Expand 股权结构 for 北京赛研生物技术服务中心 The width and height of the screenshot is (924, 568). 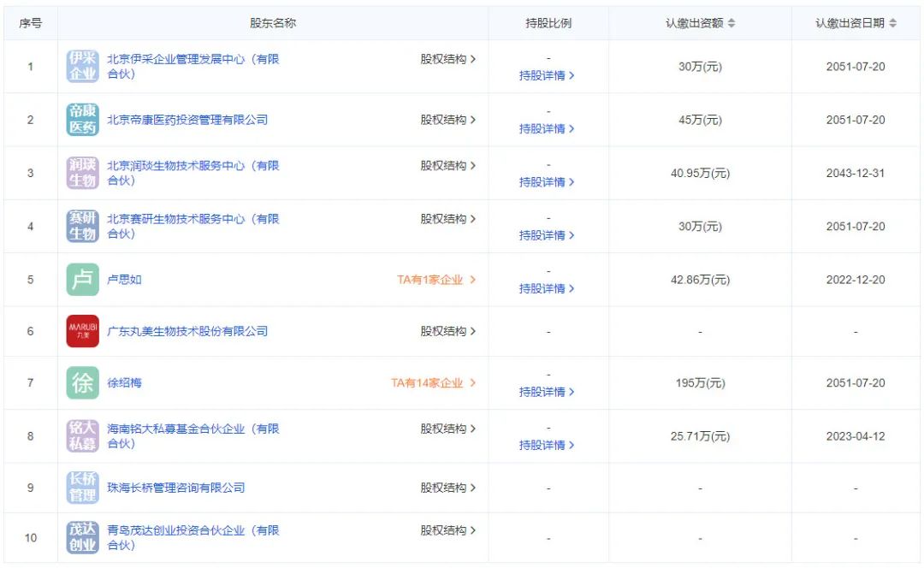pyautogui.click(x=447, y=219)
